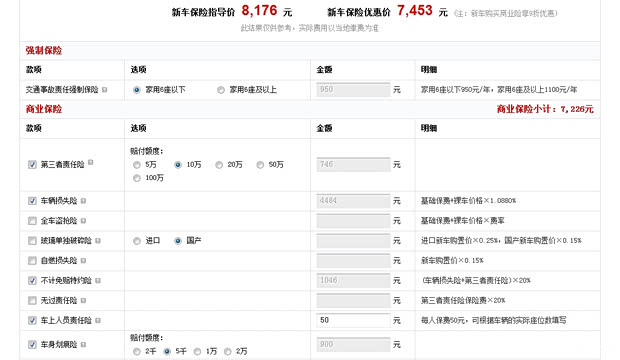Viewport: 620px width, 360px height.
Task: Click empty 自燃损失险 amount field
Action: (353, 260)
